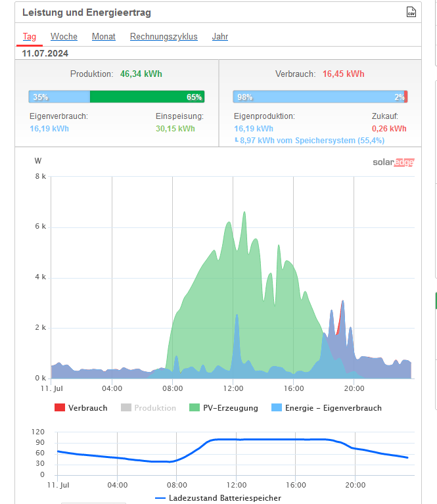
Task: Click the 120 label on battery axis
Action: click(x=38, y=432)
